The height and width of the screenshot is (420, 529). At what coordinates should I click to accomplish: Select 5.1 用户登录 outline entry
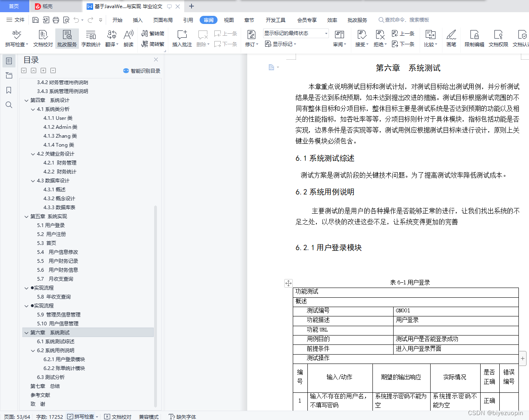[51, 225]
